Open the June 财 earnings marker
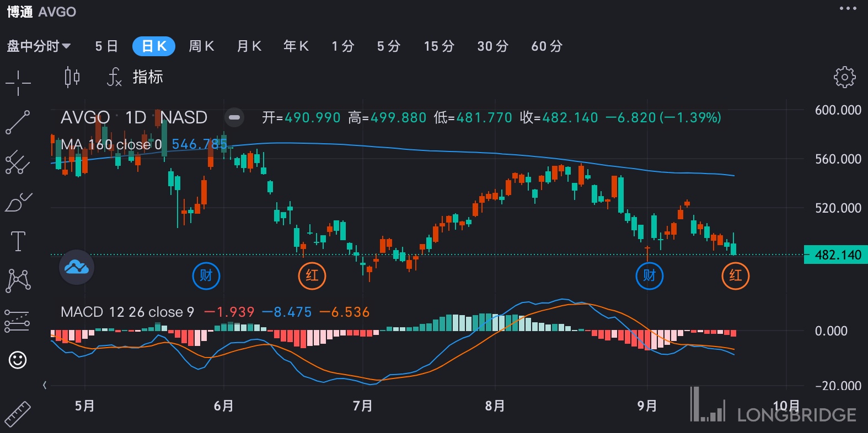The width and height of the screenshot is (868, 433). (206, 275)
